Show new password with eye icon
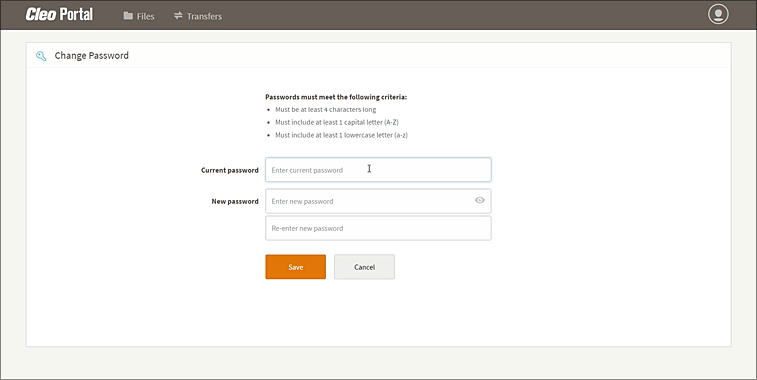 [479, 200]
